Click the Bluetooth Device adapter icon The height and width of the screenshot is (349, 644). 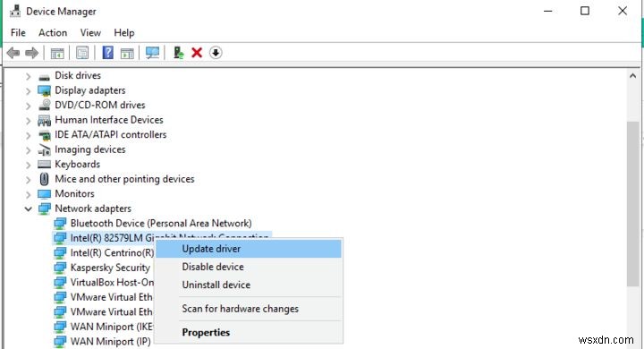[60, 224]
